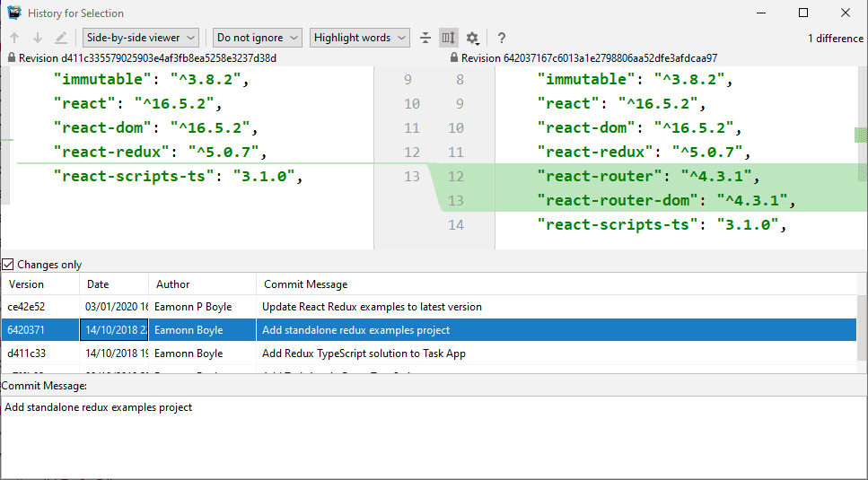The image size is (868, 480).
Task: Go to previous difference arrow
Action: pos(14,38)
